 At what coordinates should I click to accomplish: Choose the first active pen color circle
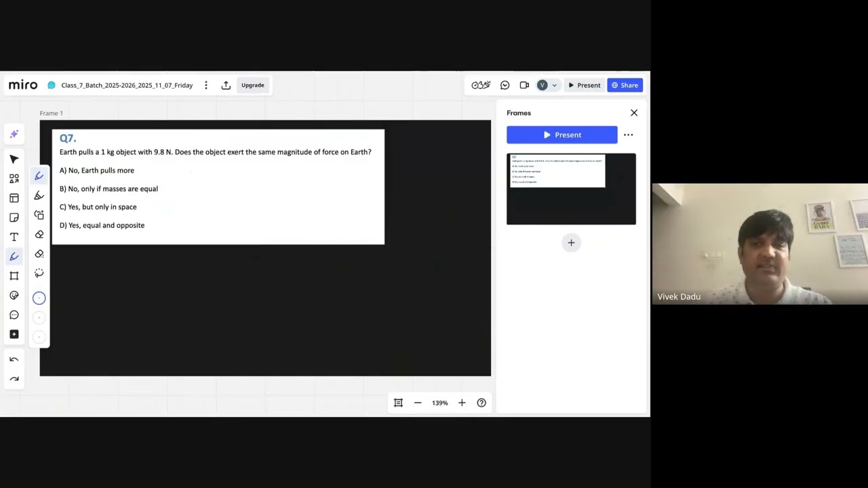[x=39, y=298]
